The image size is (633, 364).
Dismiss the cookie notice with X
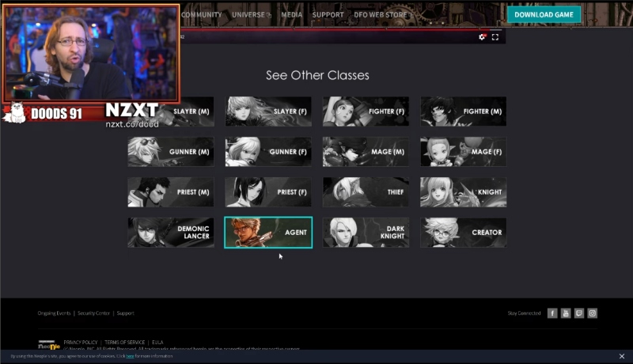click(x=622, y=357)
